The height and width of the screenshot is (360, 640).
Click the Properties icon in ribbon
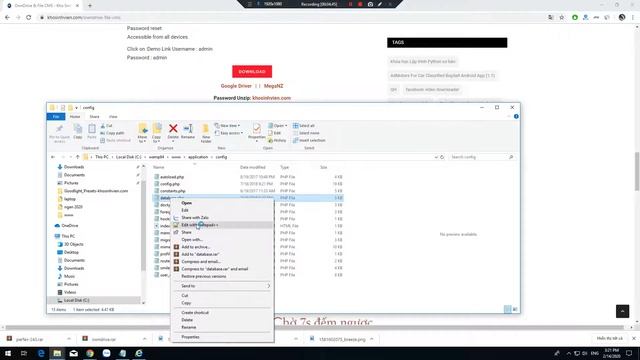256,132
